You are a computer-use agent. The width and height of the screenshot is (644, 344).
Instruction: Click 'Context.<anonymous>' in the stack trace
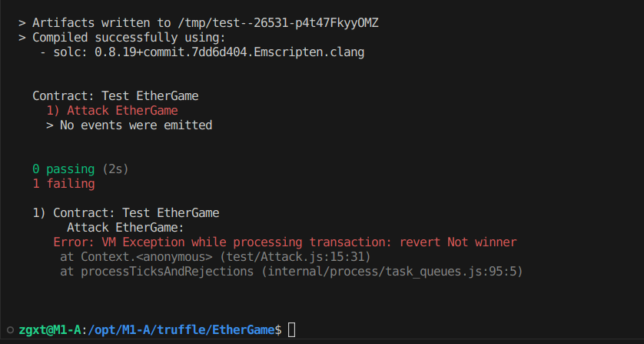click(147, 257)
